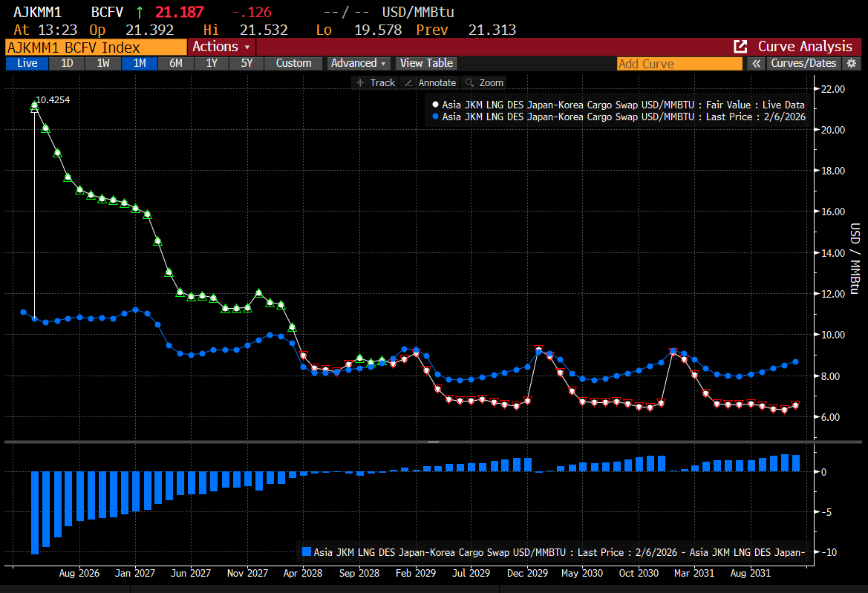Screen dimensions: 868x593
Task: Switch to Live data mode
Action: 27,63
